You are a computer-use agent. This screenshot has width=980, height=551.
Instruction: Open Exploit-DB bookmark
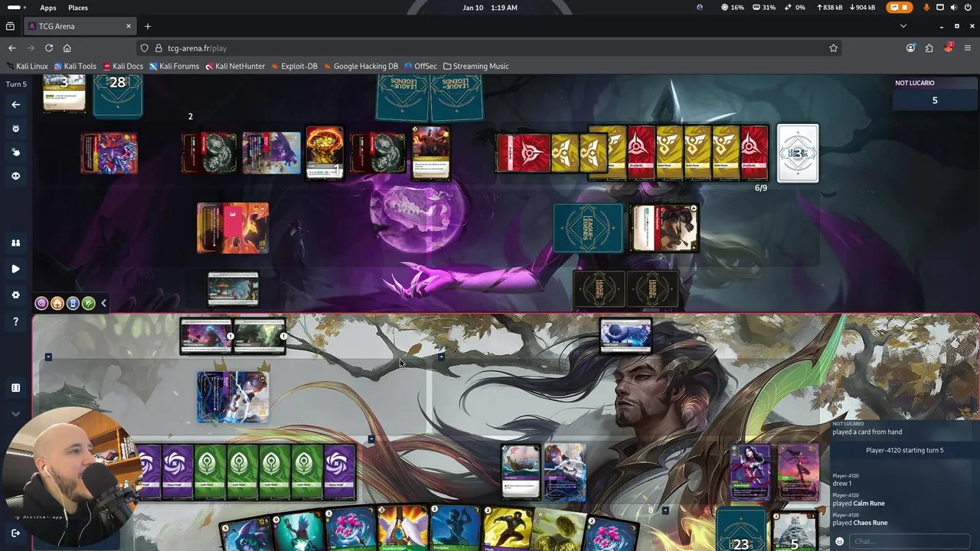294,66
